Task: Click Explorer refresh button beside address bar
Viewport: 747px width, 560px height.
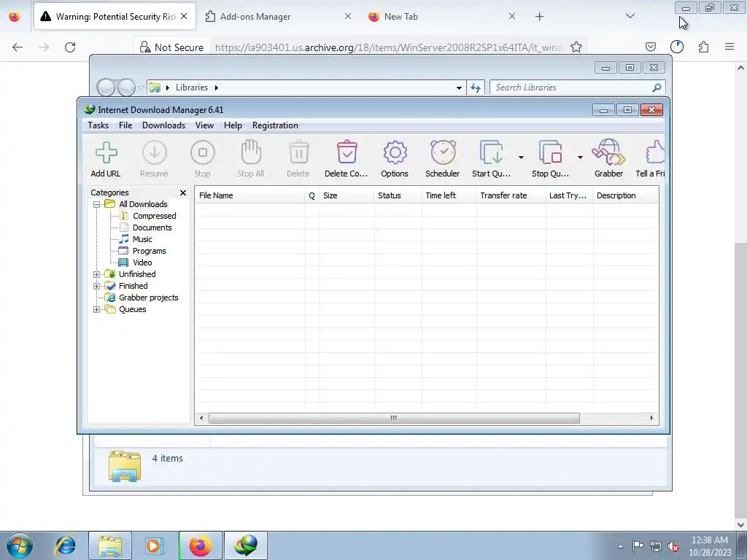Action: (476, 87)
